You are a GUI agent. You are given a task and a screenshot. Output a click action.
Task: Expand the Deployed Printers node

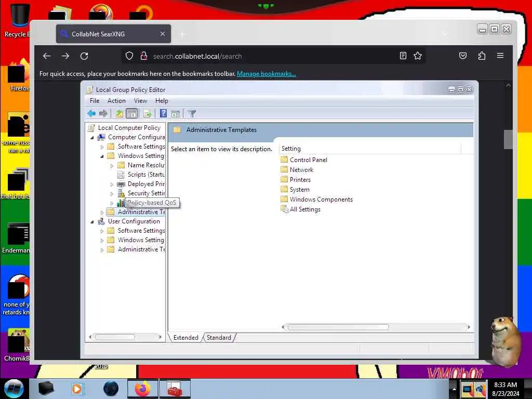tap(112, 184)
